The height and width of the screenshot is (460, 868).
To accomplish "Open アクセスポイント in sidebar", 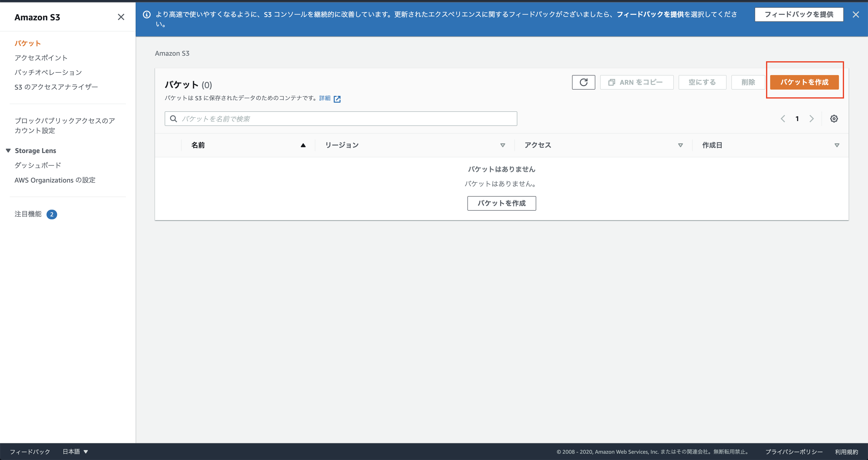I will coord(41,58).
